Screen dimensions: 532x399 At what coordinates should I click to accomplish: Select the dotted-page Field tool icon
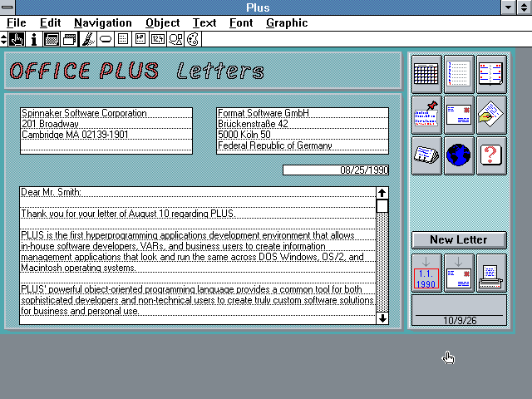coord(123,39)
